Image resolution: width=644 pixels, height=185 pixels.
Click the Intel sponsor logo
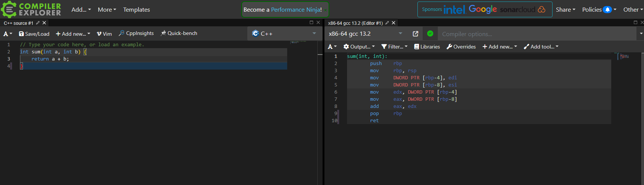pyautogui.click(x=454, y=9)
